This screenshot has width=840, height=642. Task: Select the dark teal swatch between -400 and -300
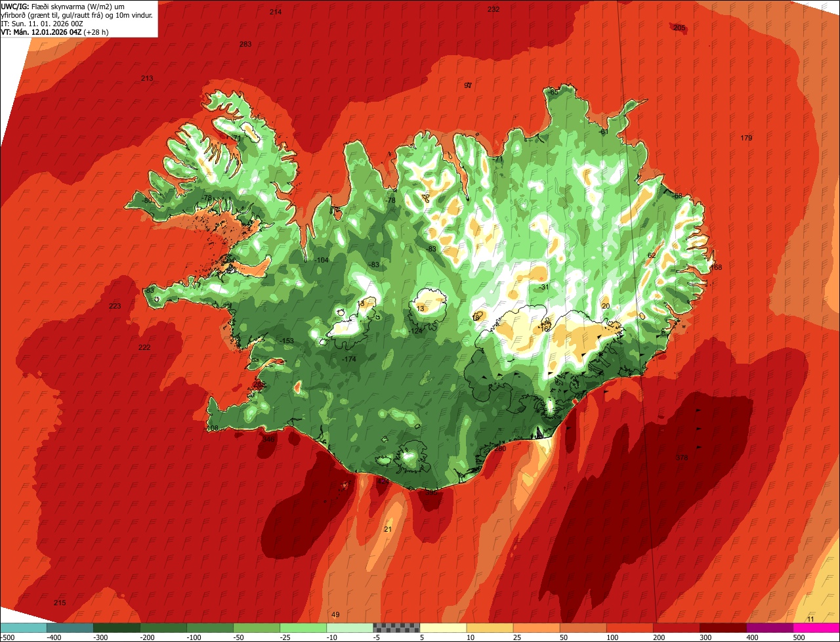click(x=70, y=628)
